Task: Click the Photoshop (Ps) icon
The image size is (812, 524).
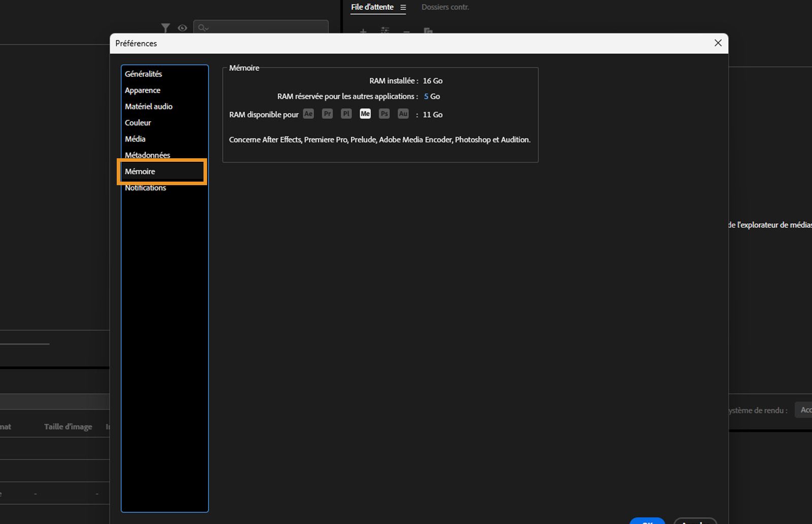Action: pyautogui.click(x=384, y=114)
